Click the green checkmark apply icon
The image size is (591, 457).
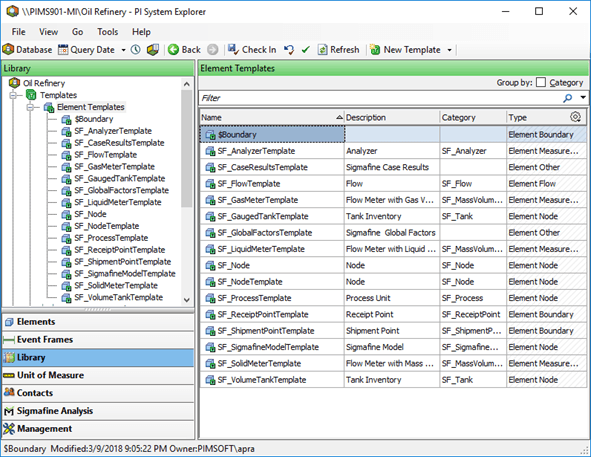tap(306, 50)
